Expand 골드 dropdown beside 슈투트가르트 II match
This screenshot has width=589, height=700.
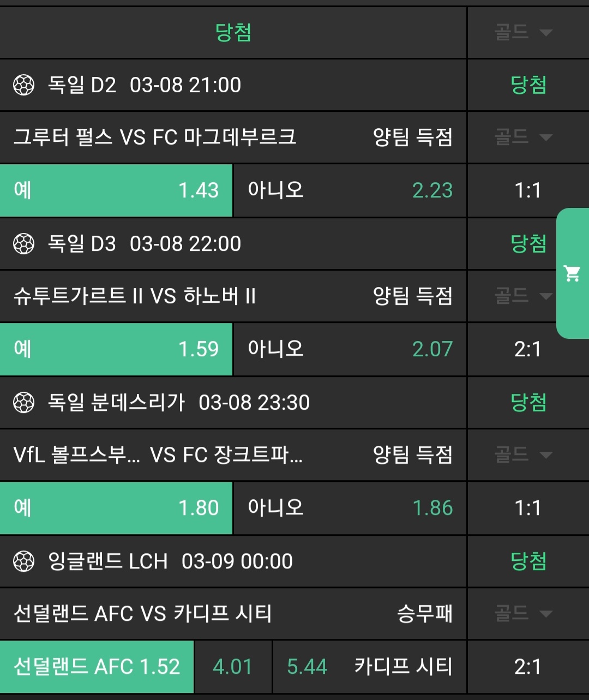tap(524, 296)
